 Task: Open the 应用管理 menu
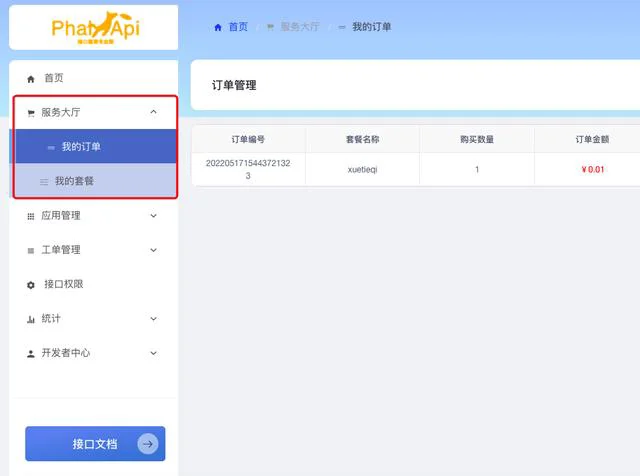[x=93, y=216]
